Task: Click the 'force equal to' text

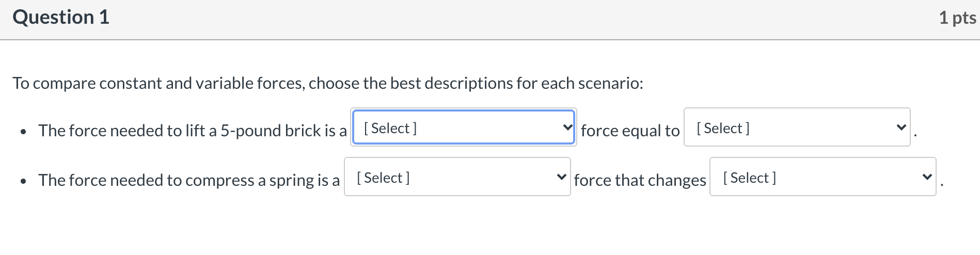Action: 630,131
